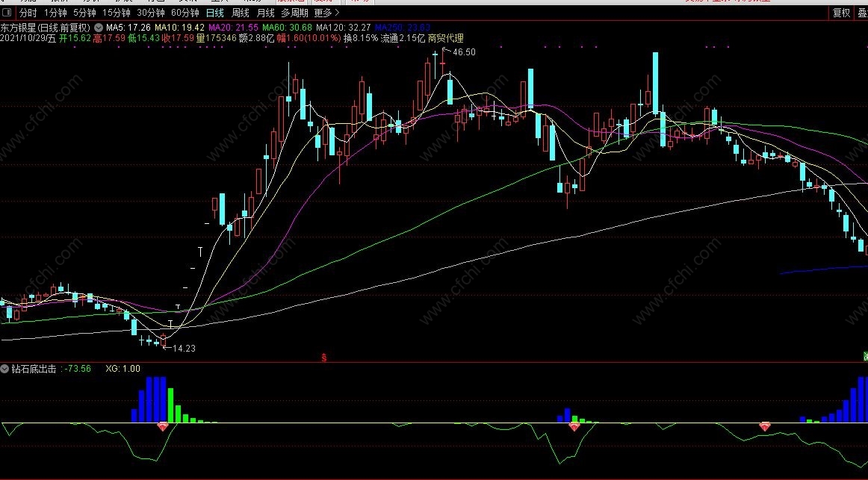Click the 商贸代理 sector link
Image resolution: width=868 pixels, height=480 pixels.
coord(446,38)
